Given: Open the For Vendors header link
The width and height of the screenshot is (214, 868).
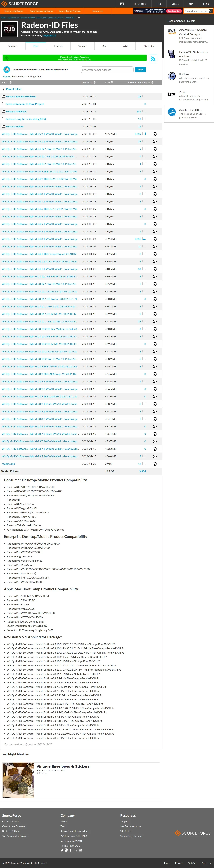Looking at the screenshot, I should coord(140,4).
